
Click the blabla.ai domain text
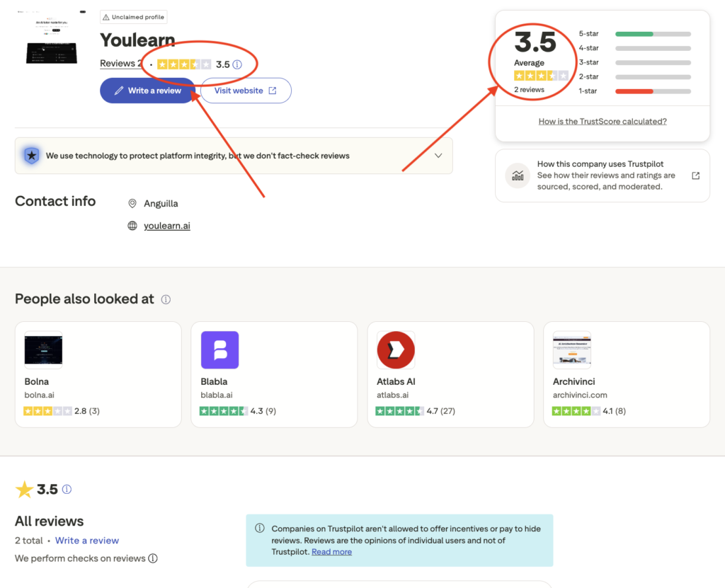217,396
